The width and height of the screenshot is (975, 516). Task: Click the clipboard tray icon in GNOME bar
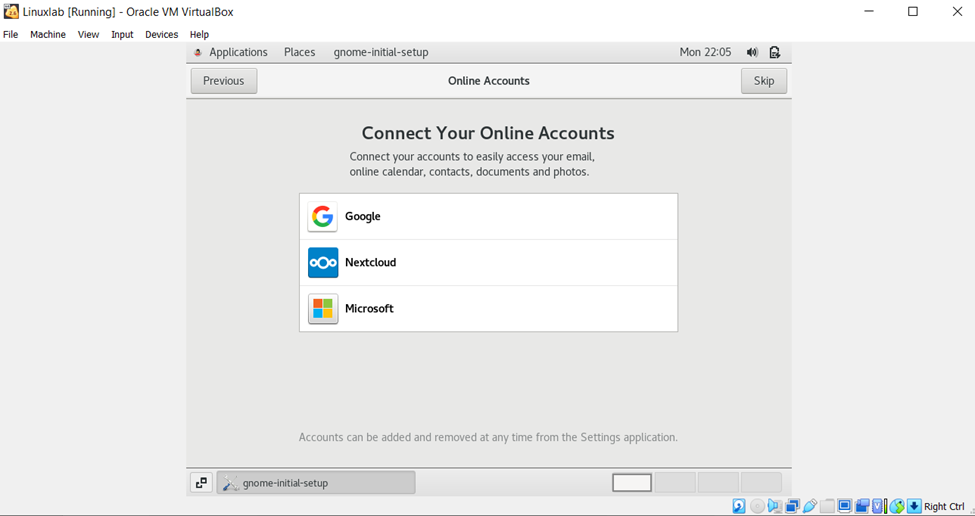[774, 52]
